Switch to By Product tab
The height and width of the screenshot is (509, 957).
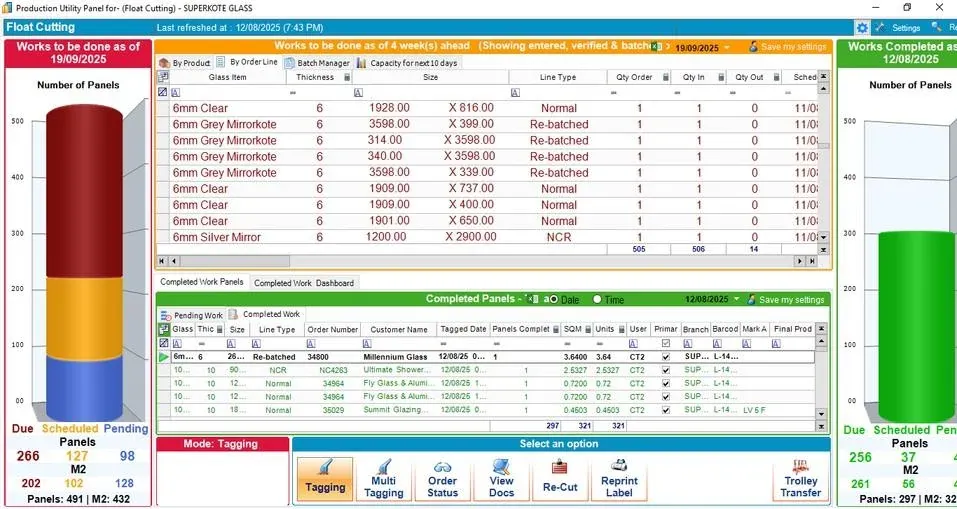point(184,63)
